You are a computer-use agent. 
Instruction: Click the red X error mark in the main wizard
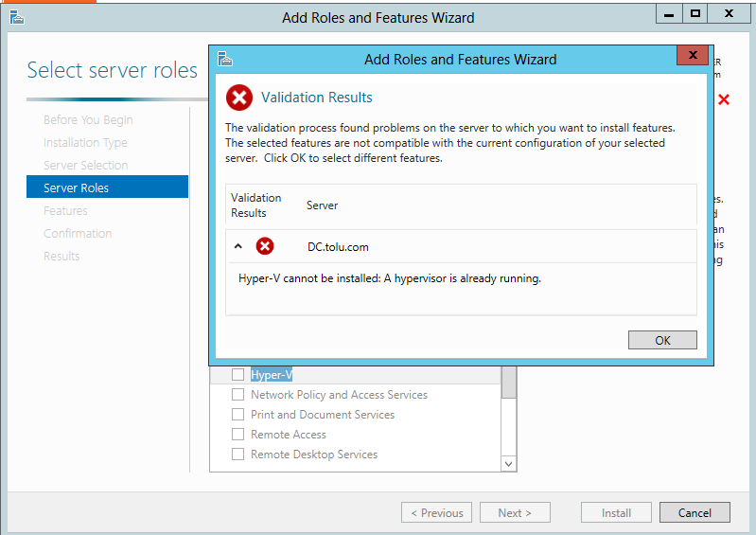click(723, 99)
